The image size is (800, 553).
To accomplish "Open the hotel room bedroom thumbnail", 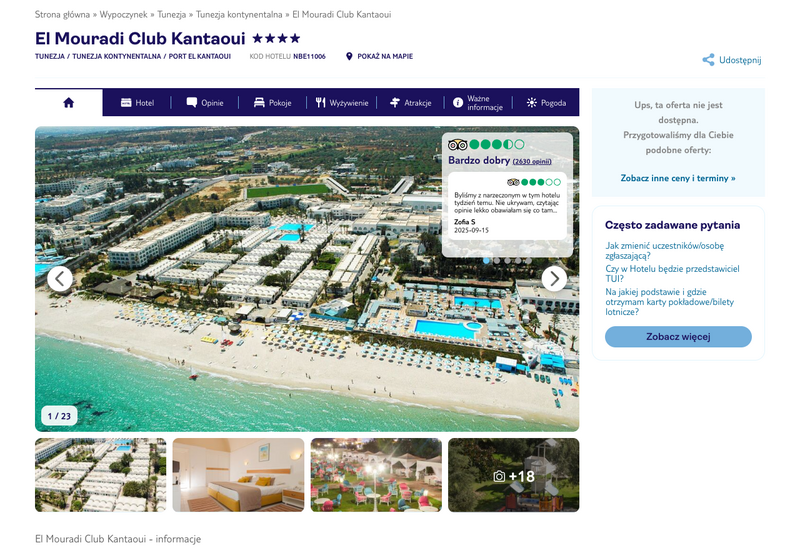I will pos(238,475).
